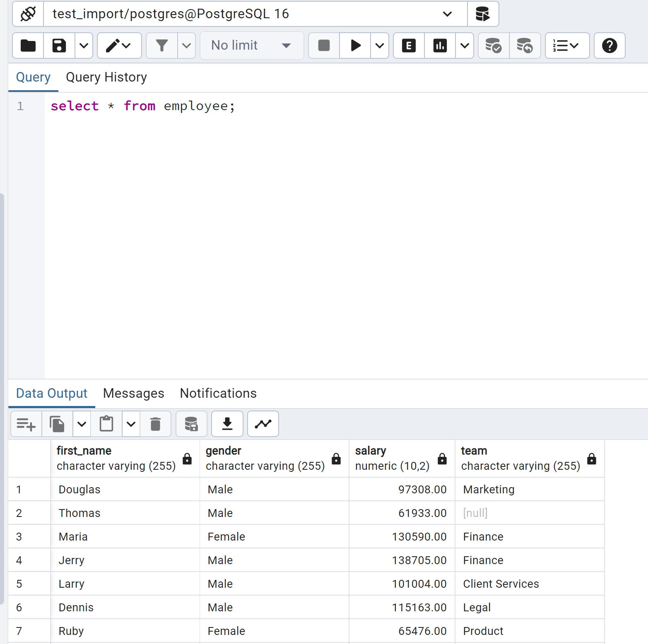This screenshot has height=644, width=648.
Task: Open the graph visualizer
Action: coord(263,424)
